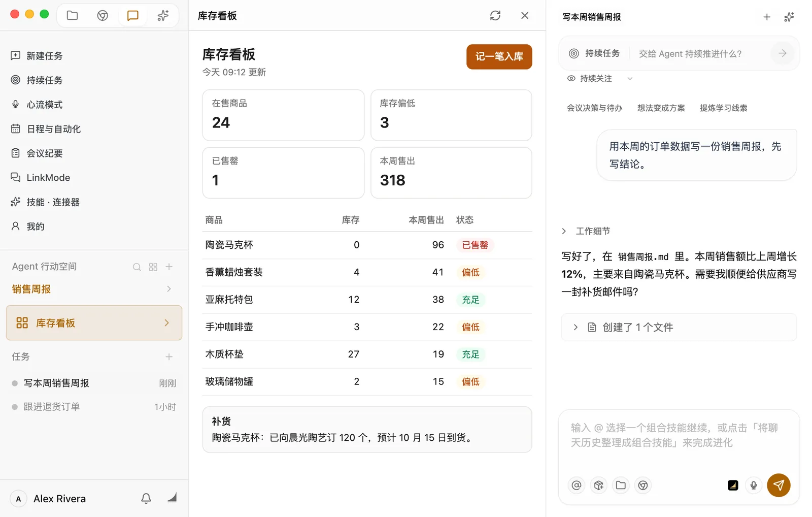Viewport: 812px width, 517px height.
Task: Submit the 持续任务 arrow button
Action: [x=783, y=53]
